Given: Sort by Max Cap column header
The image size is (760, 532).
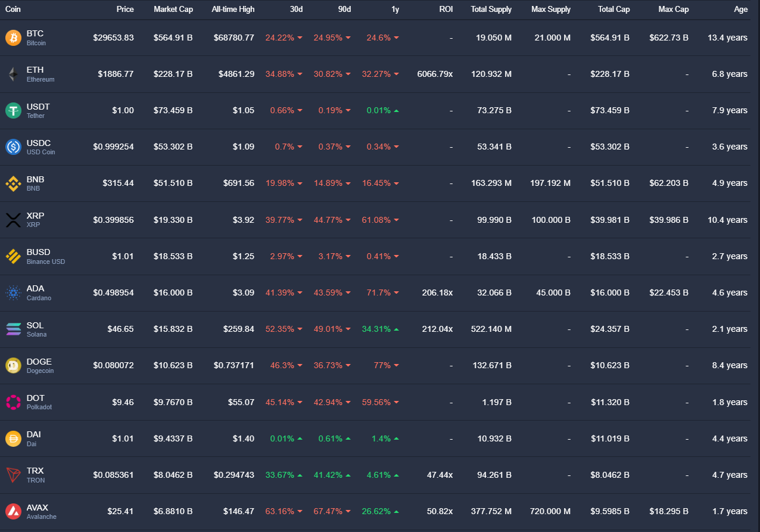Looking at the screenshot, I should pyautogui.click(x=674, y=10).
